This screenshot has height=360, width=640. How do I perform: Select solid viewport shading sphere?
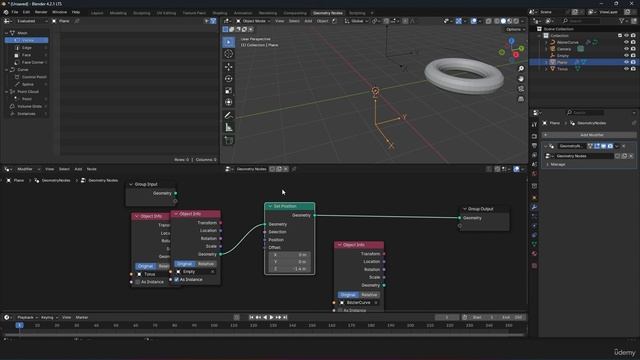click(503, 21)
